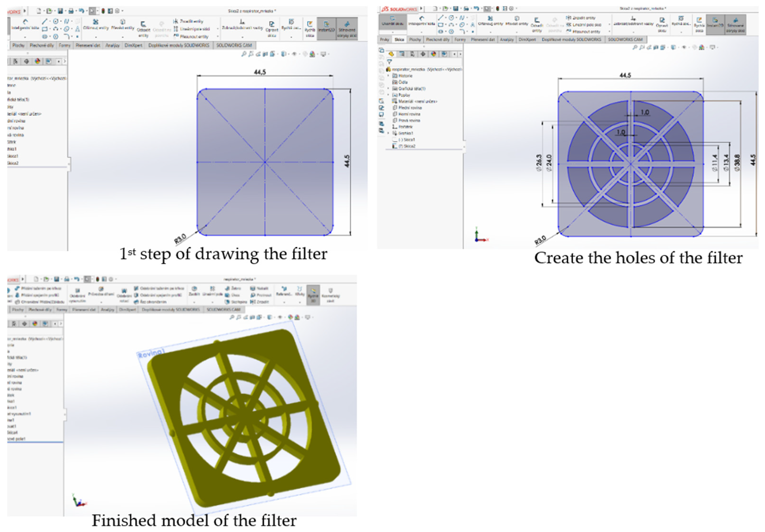Select the Zrcadlit mirror feature tool
This screenshot has width=765, height=532.
[253, 302]
